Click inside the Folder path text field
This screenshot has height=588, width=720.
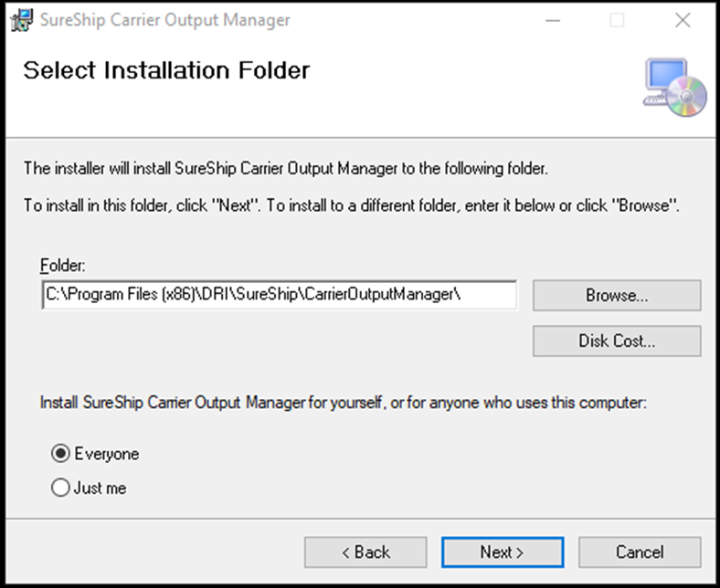(x=279, y=295)
